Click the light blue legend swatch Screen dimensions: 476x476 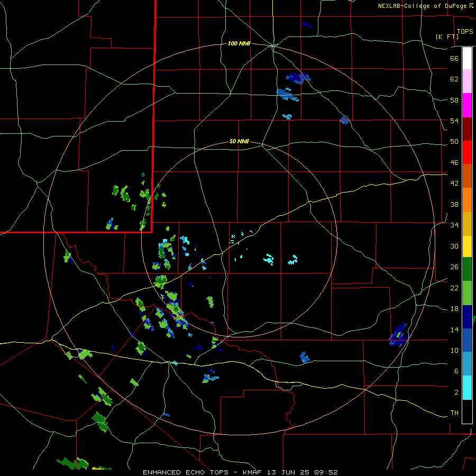click(x=467, y=364)
